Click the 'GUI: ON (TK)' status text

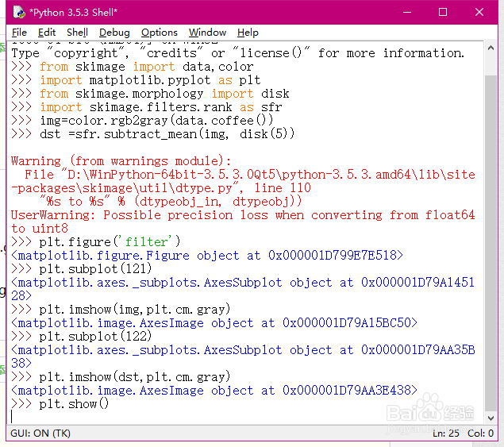point(40,434)
